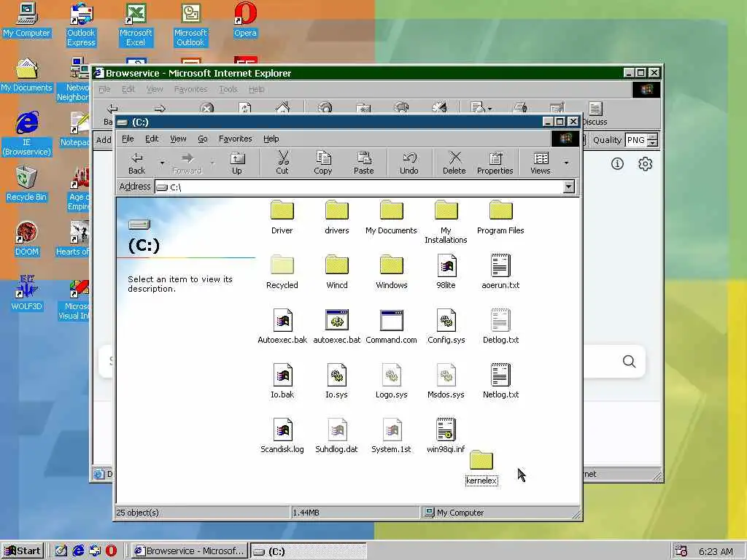Switch to Browservice taskbar button
This screenshot has height=560, width=747.
190,551
